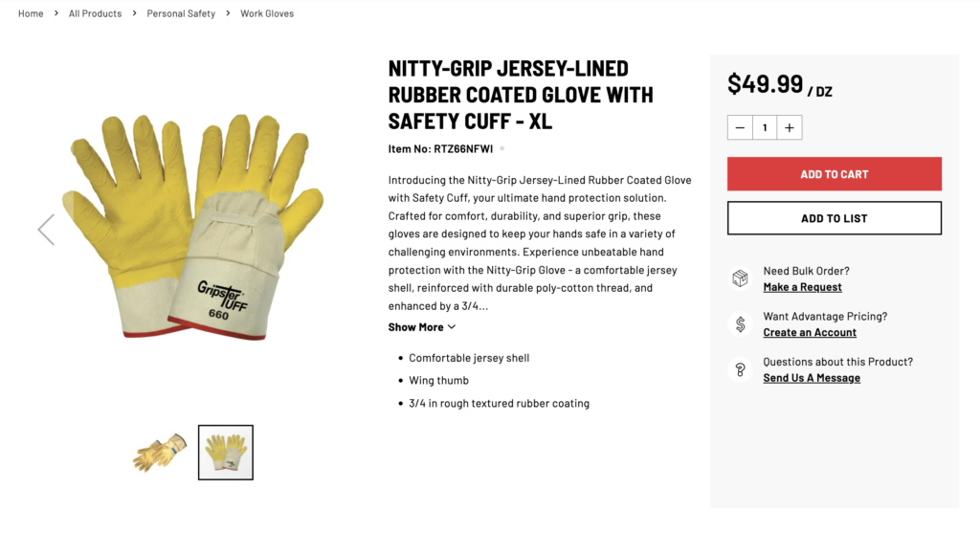Select the second yellow gloves thumbnail

tap(226, 452)
